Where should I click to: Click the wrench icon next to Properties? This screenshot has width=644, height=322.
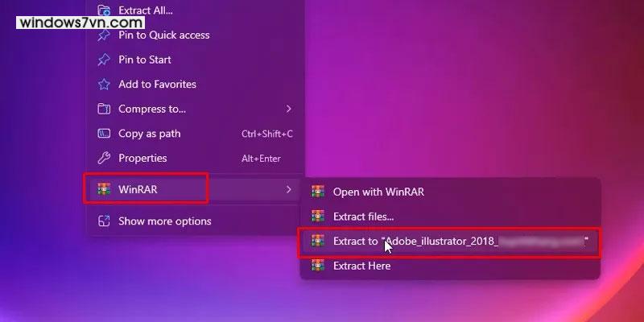[x=104, y=158]
